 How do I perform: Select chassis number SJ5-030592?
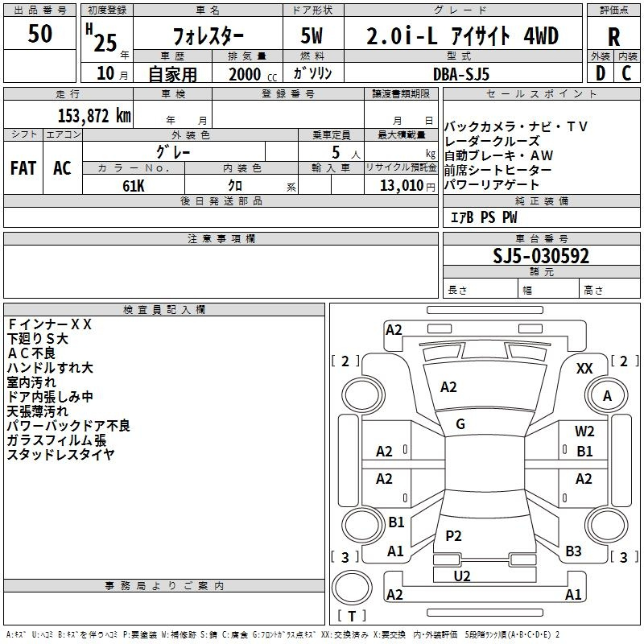pos(541,256)
